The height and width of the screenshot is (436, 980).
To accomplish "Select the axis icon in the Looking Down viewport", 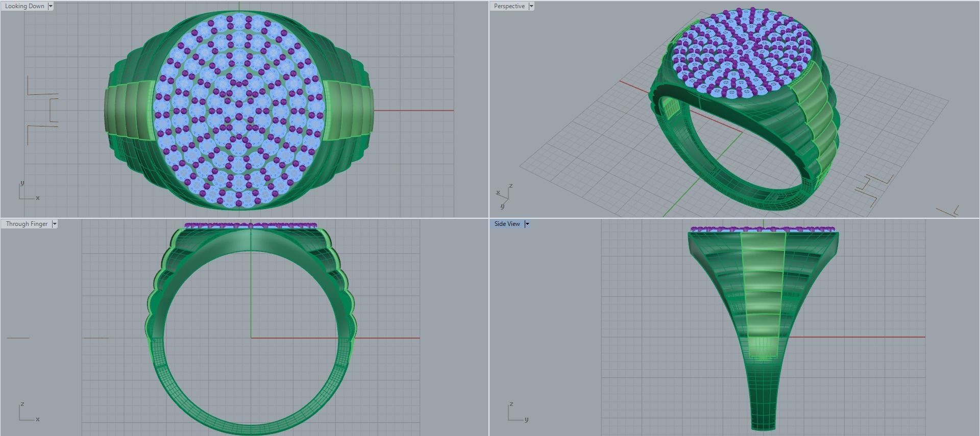I will (x=29, y=191).
